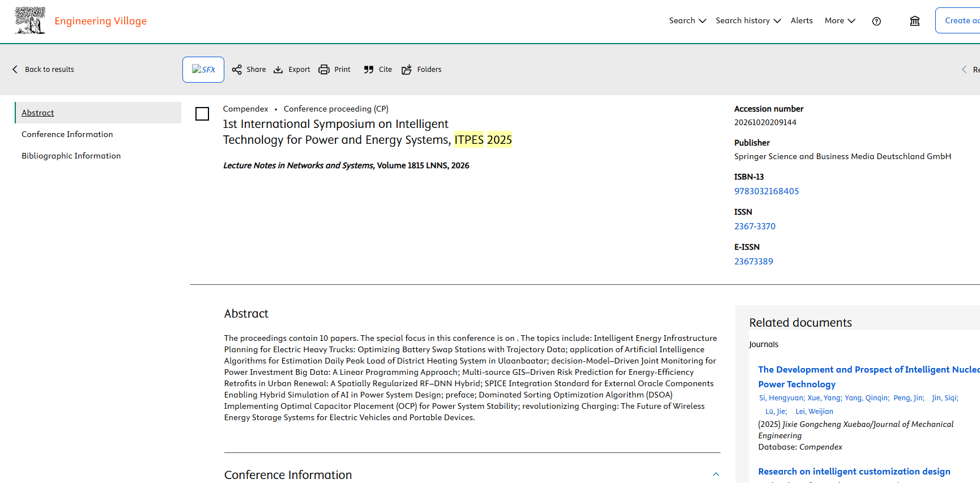Click the Engineering Village tree logo
The image size is (980, 483).
(30, 21)
